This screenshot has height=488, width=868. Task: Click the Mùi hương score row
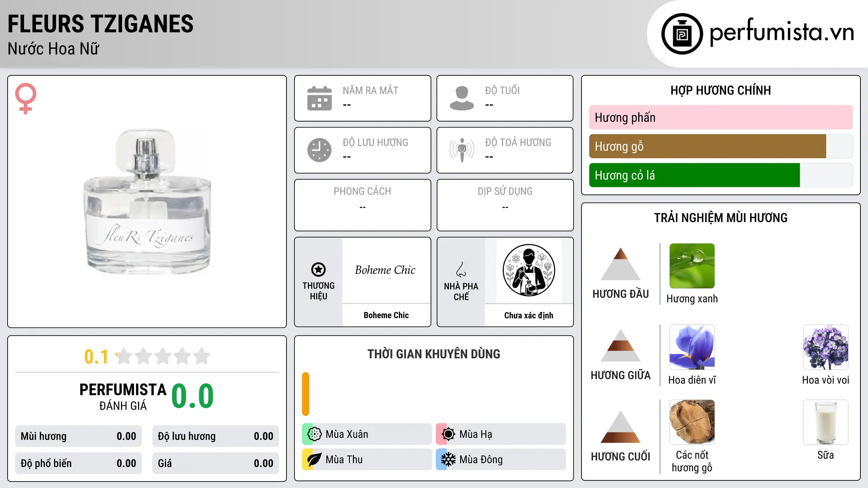(x=78, y=436)
